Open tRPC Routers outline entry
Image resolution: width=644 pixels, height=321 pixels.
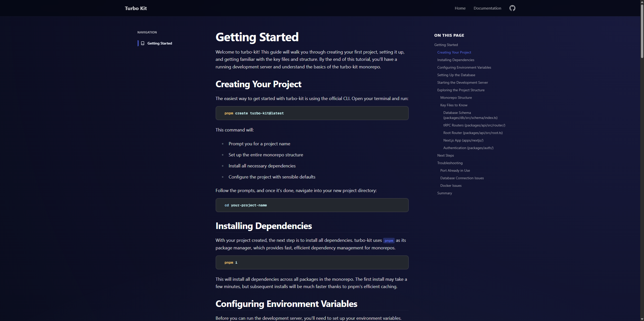(x=474, y=125)
